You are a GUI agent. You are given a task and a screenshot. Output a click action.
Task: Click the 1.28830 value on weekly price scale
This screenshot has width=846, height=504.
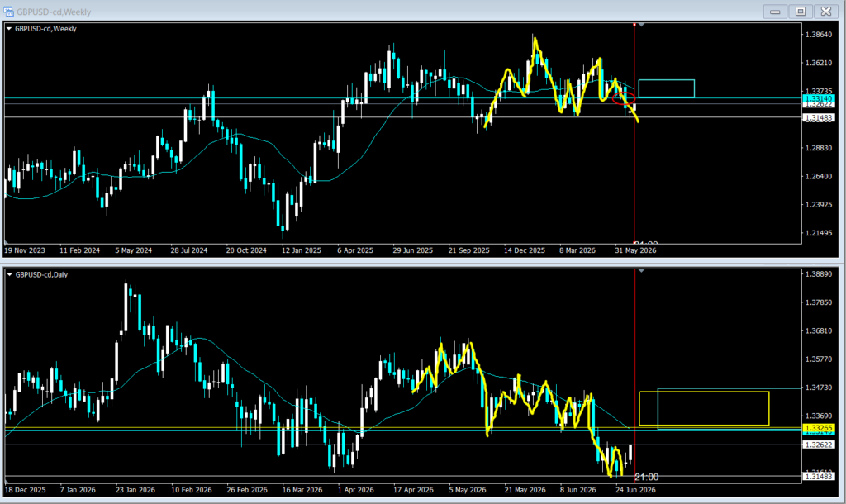(818, 148)
